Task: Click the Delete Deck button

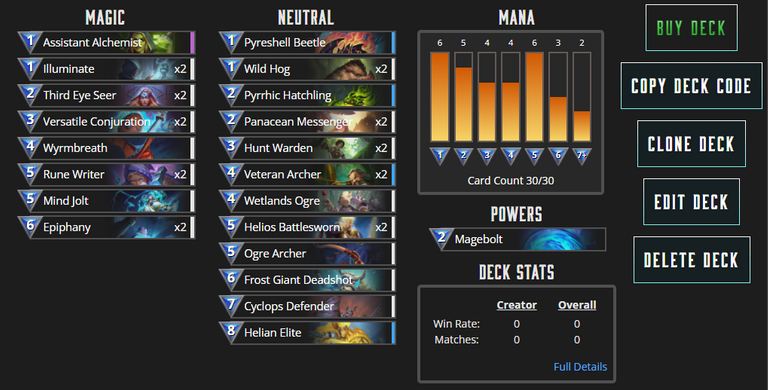Action: (691, 260)
